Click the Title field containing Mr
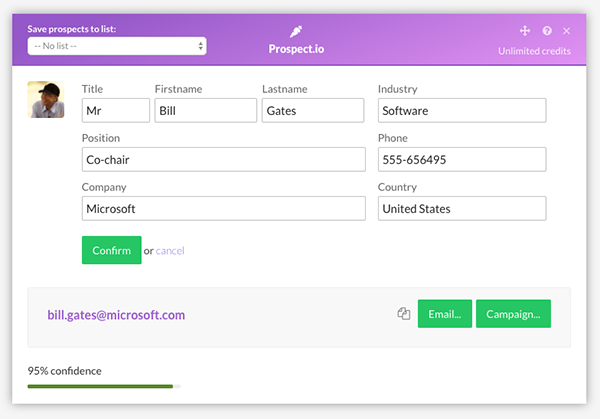 pyautogui.click(x=116, y=111)
